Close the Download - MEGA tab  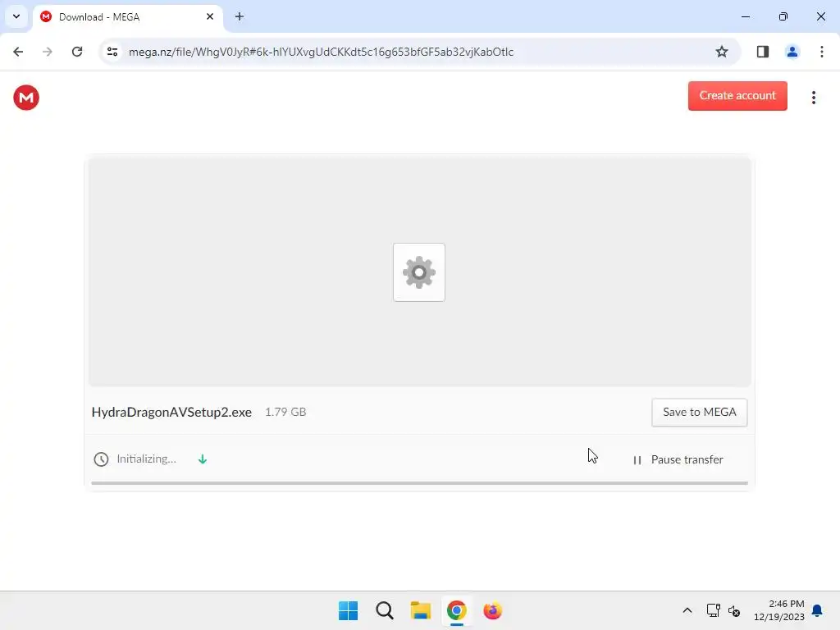(210, 16)
